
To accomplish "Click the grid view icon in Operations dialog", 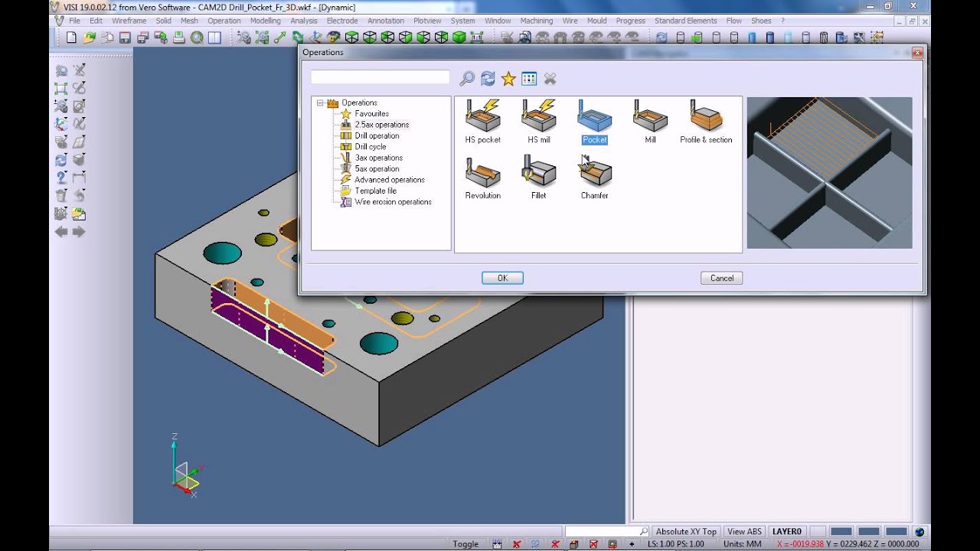I will (529, 78).
